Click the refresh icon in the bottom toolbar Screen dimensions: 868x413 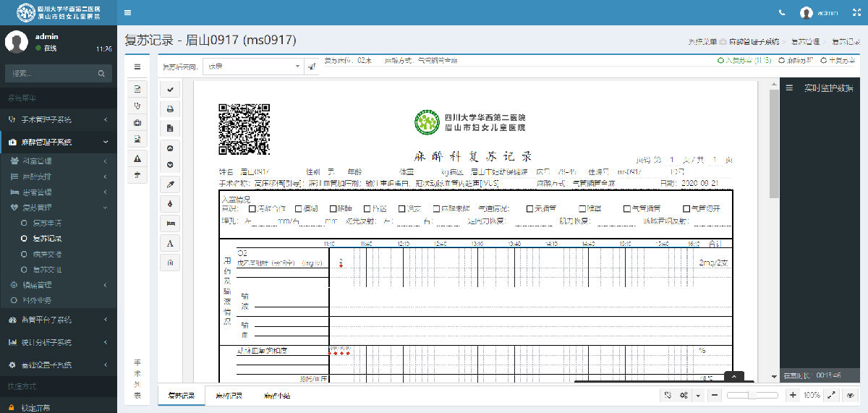tap(668, 396)
